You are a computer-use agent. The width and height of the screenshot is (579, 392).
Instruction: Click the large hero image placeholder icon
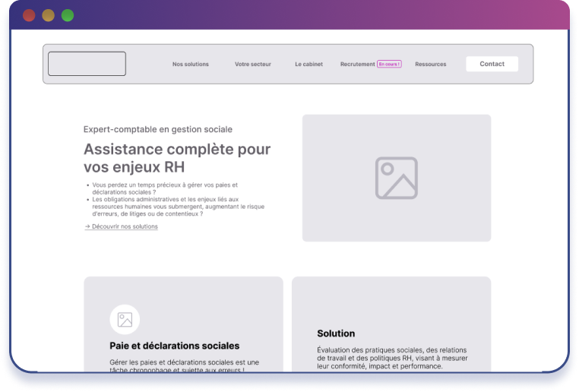pos(397,178)
